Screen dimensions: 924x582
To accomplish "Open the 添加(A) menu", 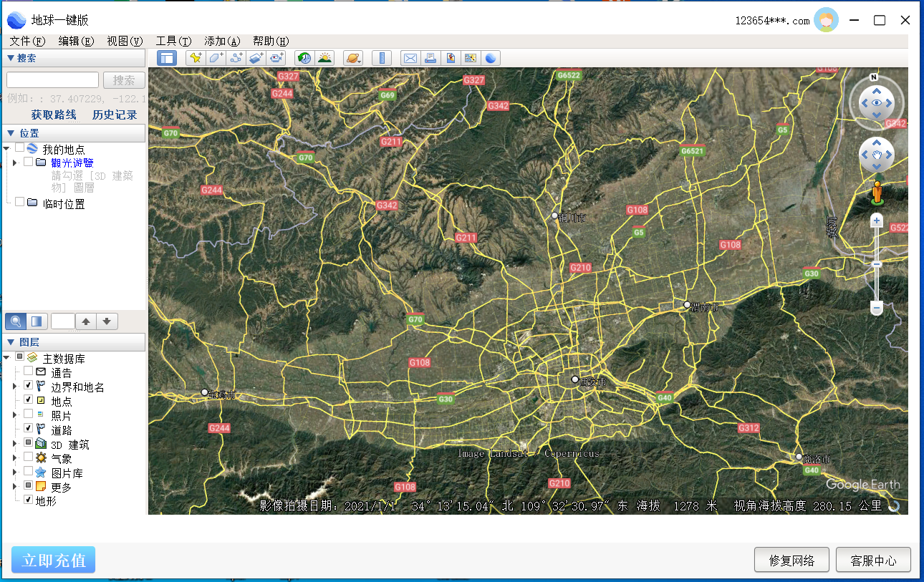I will pyautogui.click(x=222, y=41).
